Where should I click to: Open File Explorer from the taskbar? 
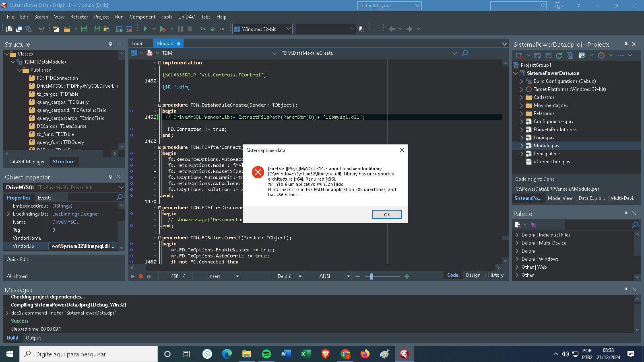pos(247,354)
